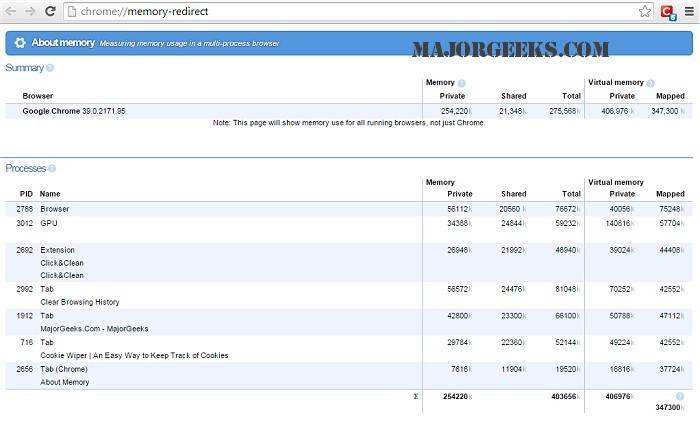Click the Extension process label

tap(57, 250)
